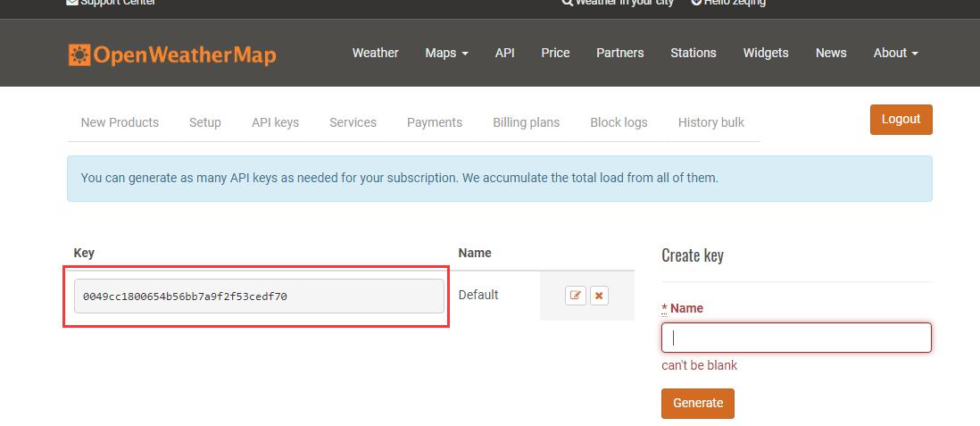Image resolution: width=980 pixels, height=426 pixels.
Task: Click the Name column header
Action: coord(474,253)
